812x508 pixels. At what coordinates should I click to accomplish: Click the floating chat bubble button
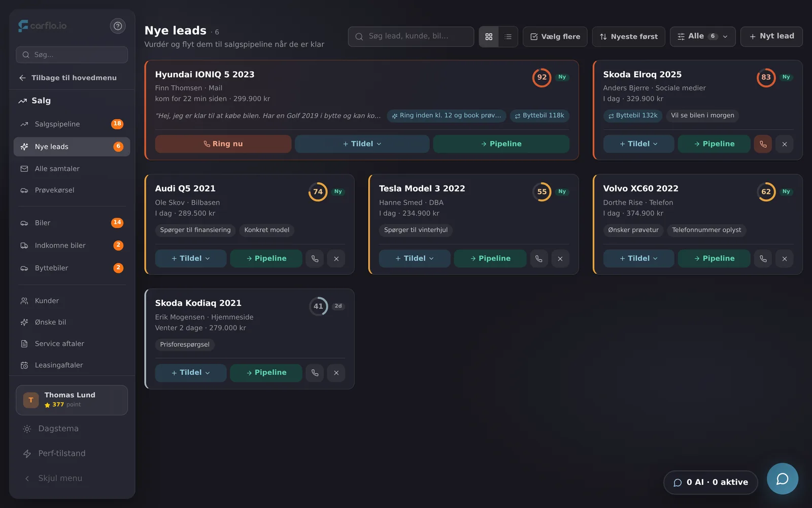point(782,479)
